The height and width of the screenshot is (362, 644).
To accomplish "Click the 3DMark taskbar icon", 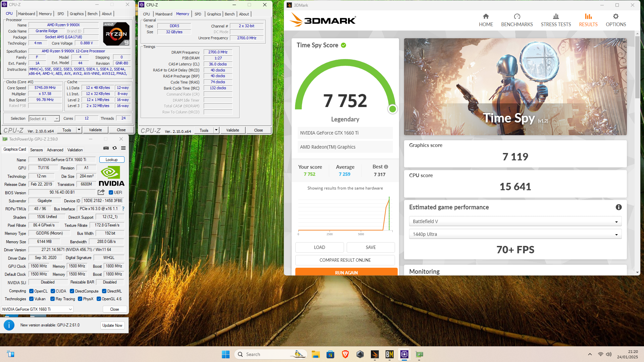I will (375, 354).
